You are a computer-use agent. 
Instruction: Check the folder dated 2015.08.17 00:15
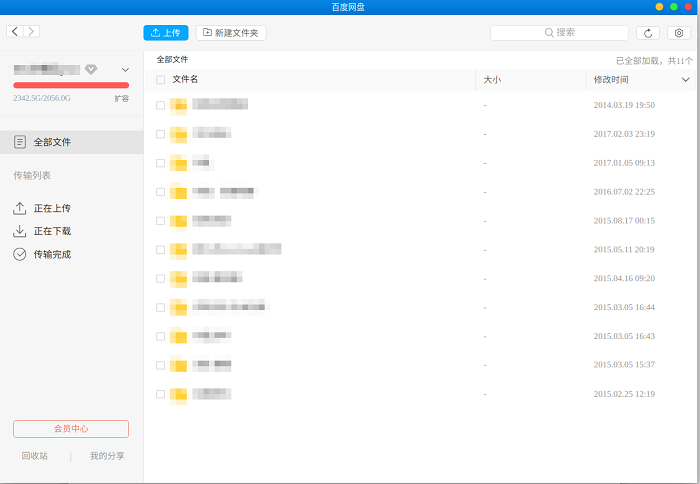point(160,221)
